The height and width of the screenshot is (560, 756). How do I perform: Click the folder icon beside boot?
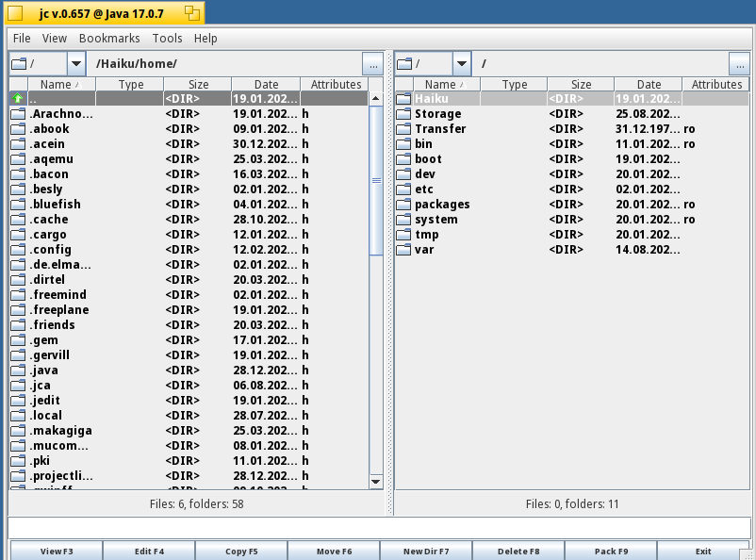click(403, 159)
